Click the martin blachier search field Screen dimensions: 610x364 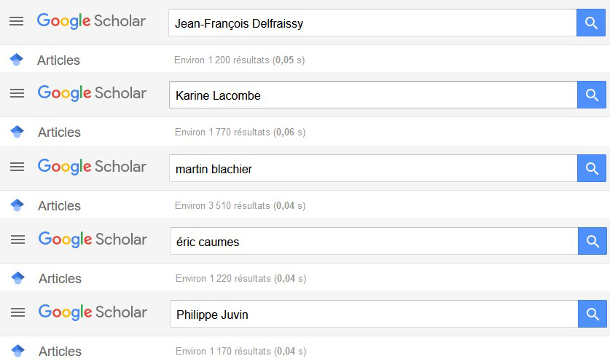[x=373, y=168]
